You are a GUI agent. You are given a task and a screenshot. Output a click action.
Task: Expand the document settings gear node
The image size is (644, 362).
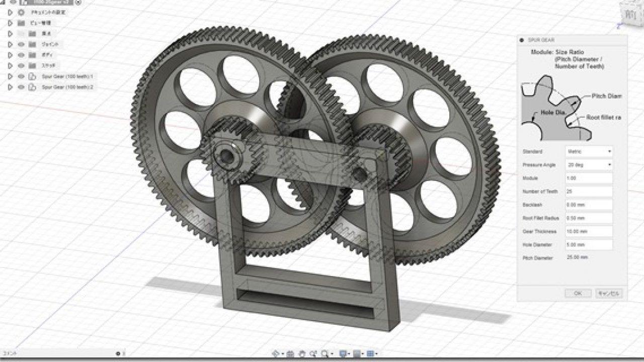pyautogui.click(x=10, y=12)
